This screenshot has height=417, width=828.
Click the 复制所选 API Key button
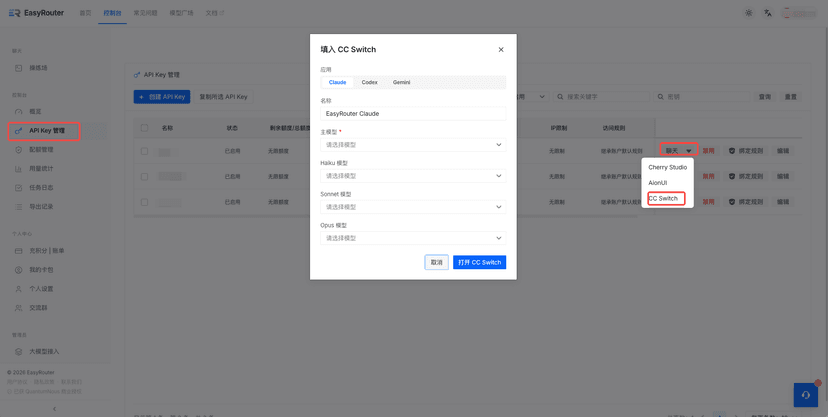[x=223, y=97]
